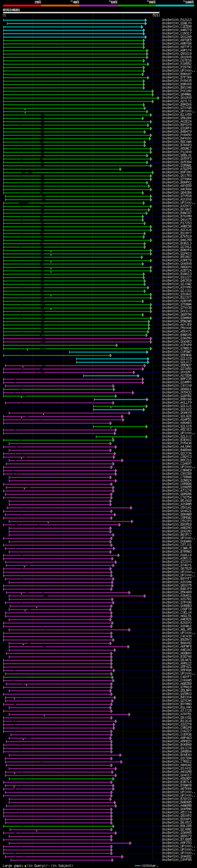Click the UniRef100_Q0AUD2 hit label
The image size is (197, 868).
click(x=177, y=856)
